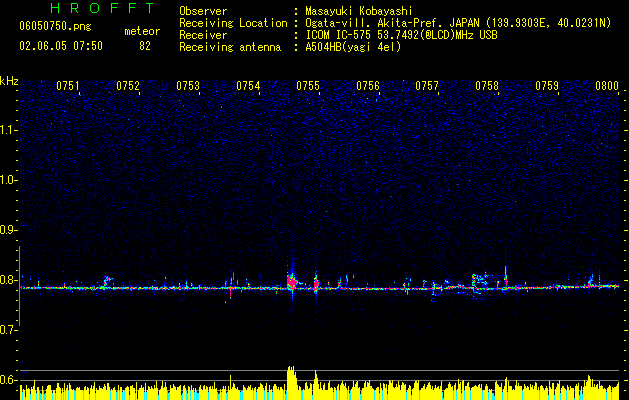Image resolution: width=629 pixels, height=400 pixels.
Task: Click the 0.7 kHz axis label
Action: pyautogui.click(x=9, y=330)
